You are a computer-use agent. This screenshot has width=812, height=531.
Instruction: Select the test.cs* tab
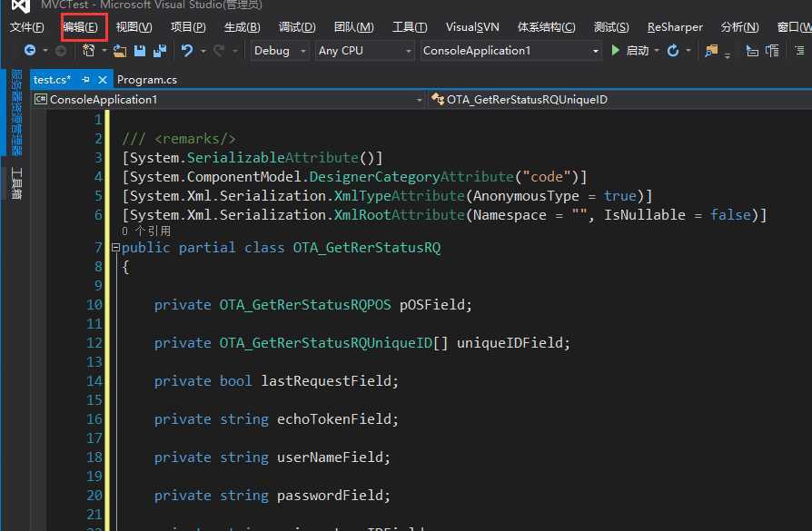(x=53, y=80)
